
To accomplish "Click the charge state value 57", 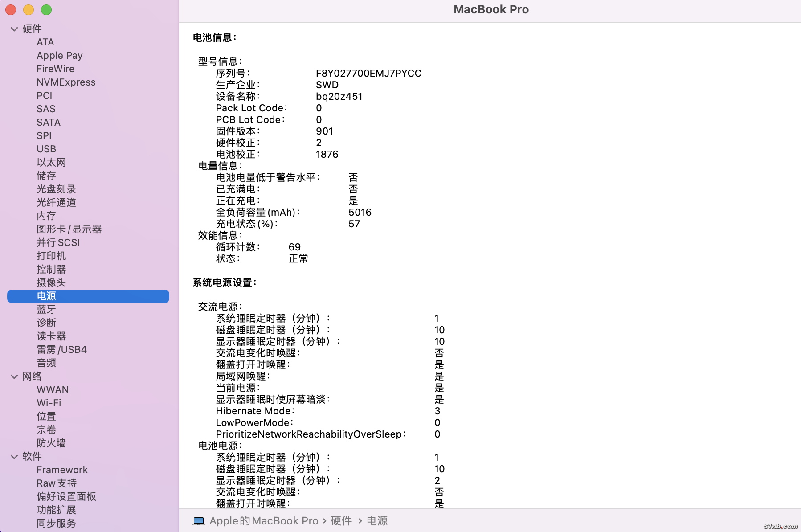I will click(x=354, y=224).
